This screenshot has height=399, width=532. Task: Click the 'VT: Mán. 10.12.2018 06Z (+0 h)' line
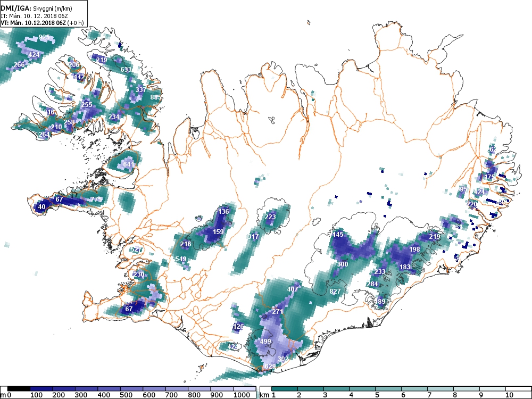(x=41, y=23)
